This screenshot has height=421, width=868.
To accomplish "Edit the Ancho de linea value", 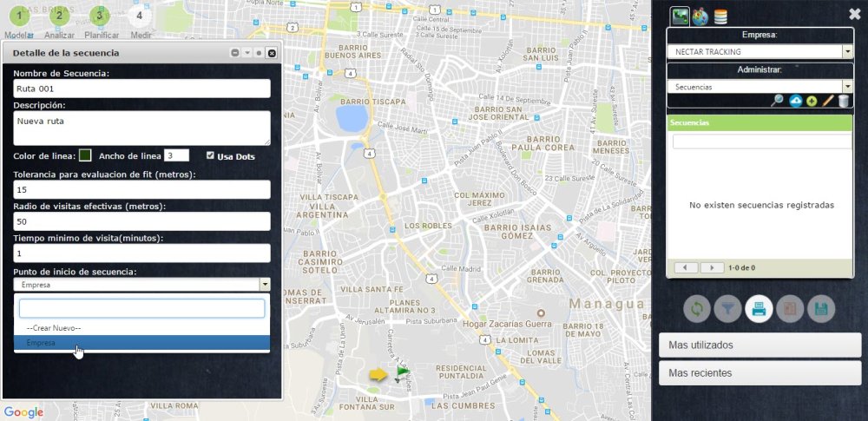I will pos(176,155).
